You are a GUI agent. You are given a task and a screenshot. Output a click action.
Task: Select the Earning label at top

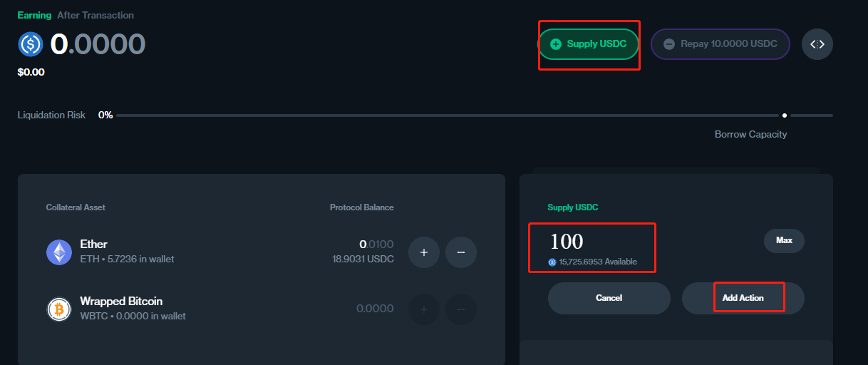pyautogui.click(x=34, y=15)
